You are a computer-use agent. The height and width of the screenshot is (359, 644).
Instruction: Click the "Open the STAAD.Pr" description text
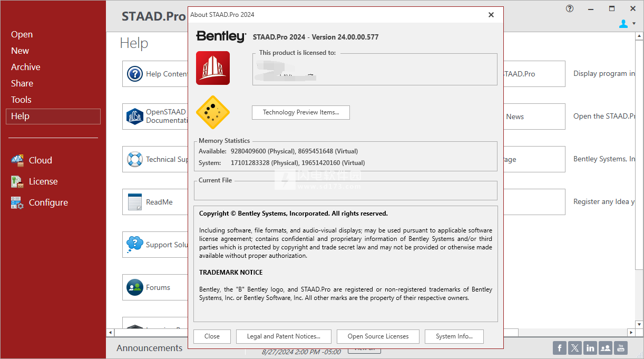click(x=604, y=117)
